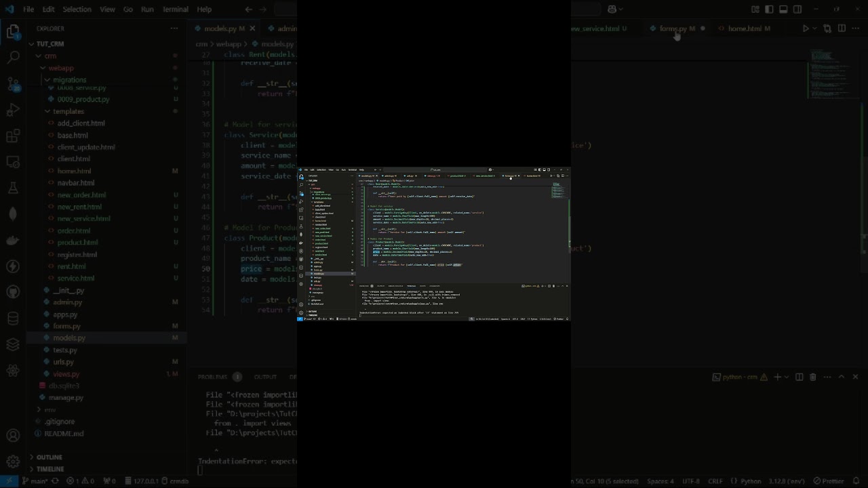The image size is (868, 488).
Task: Open Manage gear in background activity bar
Action: [x=13, y=462]
